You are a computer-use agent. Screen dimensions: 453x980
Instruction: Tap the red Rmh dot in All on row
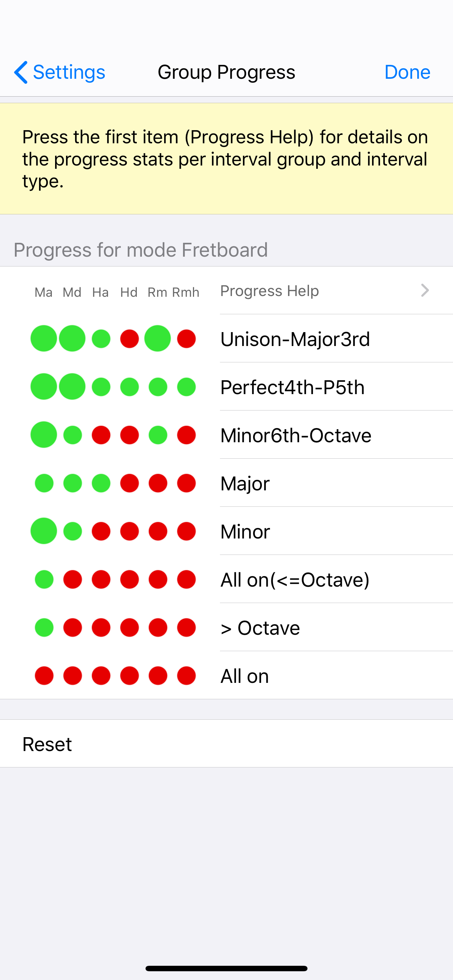(x=185, y=675)
